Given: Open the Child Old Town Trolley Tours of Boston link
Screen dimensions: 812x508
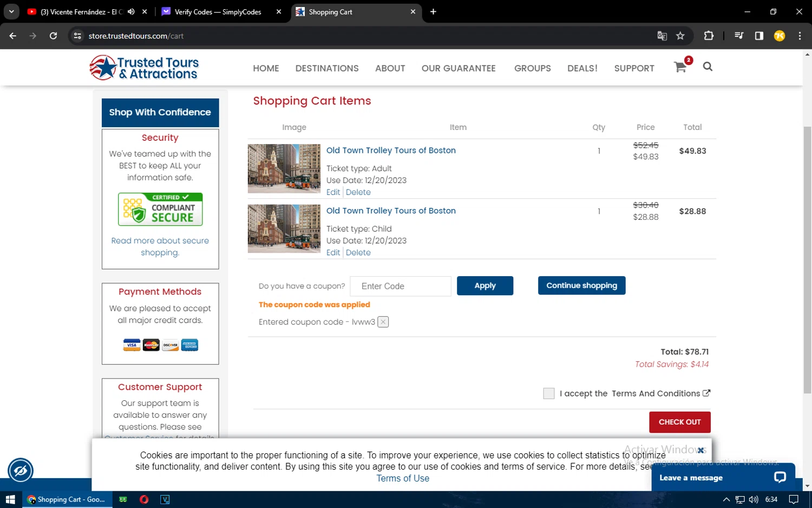Looking at the screenshot, I should pos(391,211).
